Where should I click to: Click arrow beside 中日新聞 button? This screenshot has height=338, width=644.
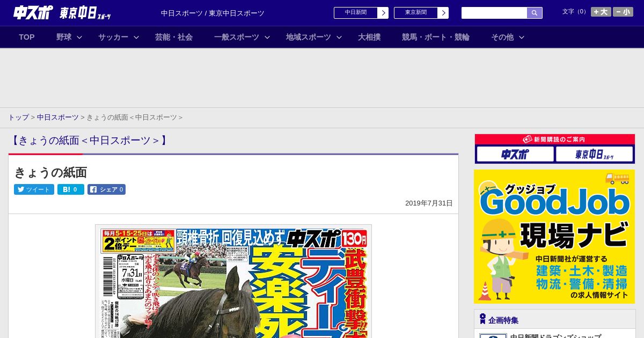point(383,13)
